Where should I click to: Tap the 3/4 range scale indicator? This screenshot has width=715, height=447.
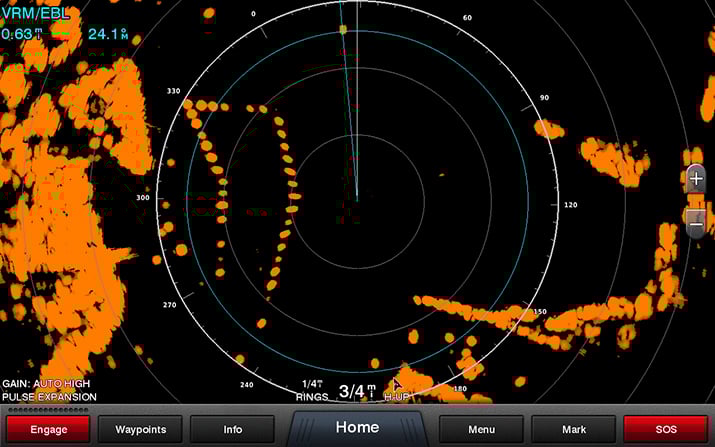click(357, 391)
